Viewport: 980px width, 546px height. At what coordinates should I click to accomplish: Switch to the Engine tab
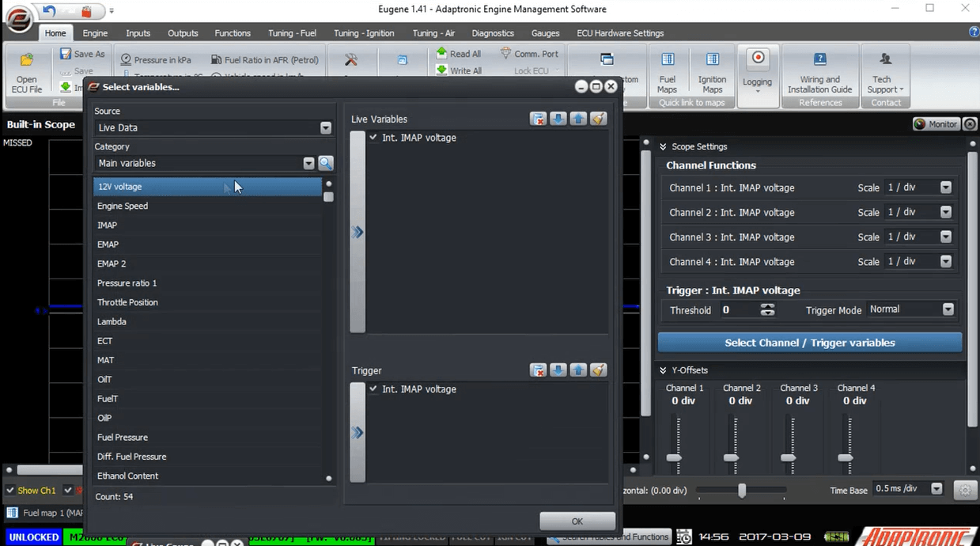coord(95,33)
